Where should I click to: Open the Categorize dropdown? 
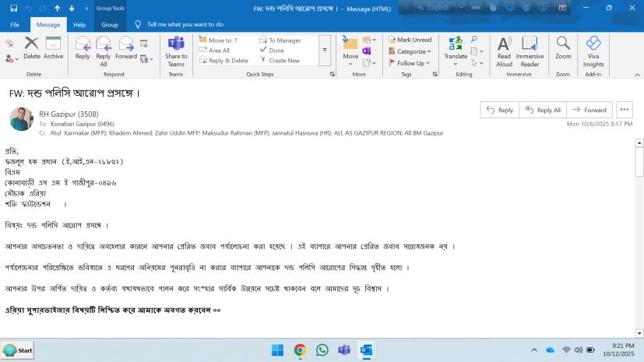(411, 51)
